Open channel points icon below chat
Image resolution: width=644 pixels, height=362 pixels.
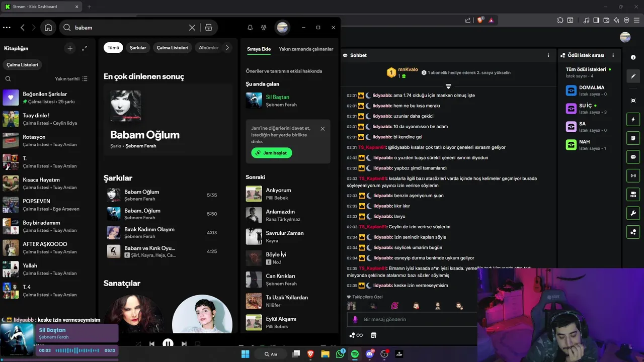pyautogui.click(x=356, y=335)
